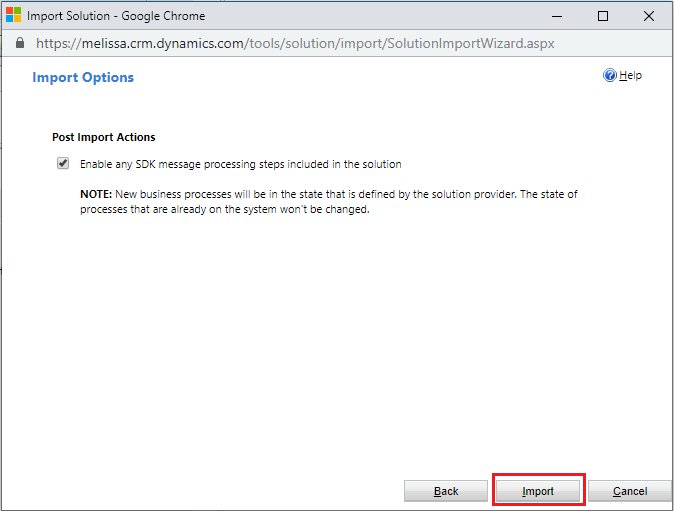674x511 pixels.
Task: Go back with the Back button
Action: coord(446,491)
